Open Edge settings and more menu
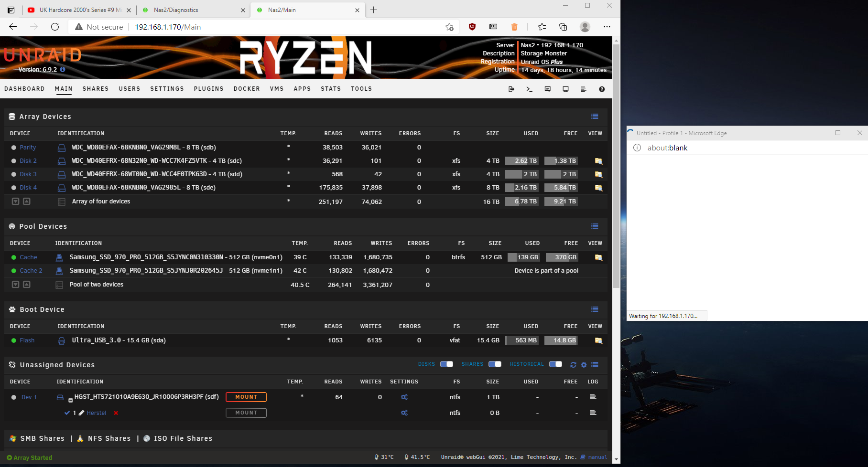868x467 pixels. (607, 27)
